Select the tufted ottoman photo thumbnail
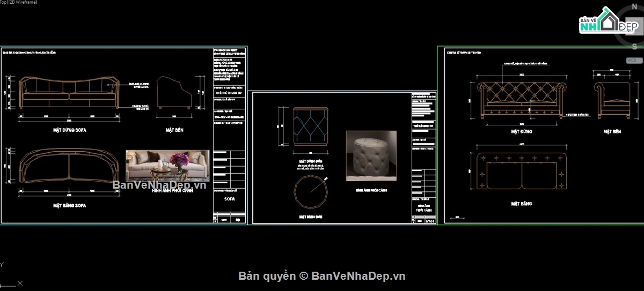The width and height of the screenshot is (644, 291). pos(371,156)
